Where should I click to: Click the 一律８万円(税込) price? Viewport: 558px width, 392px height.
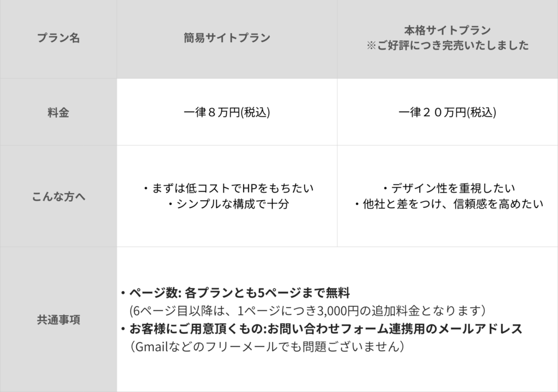(x=227, y=113)
